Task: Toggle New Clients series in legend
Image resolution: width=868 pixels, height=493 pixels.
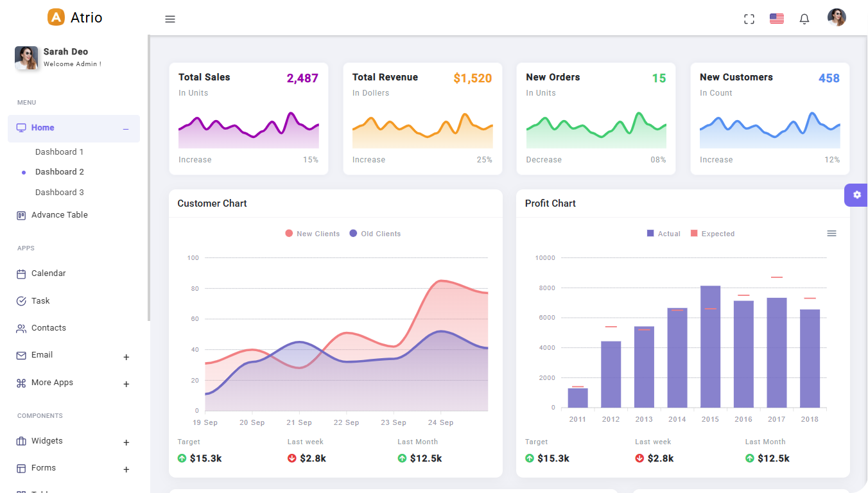Action: pyautogui.click(x=313, y=234)
